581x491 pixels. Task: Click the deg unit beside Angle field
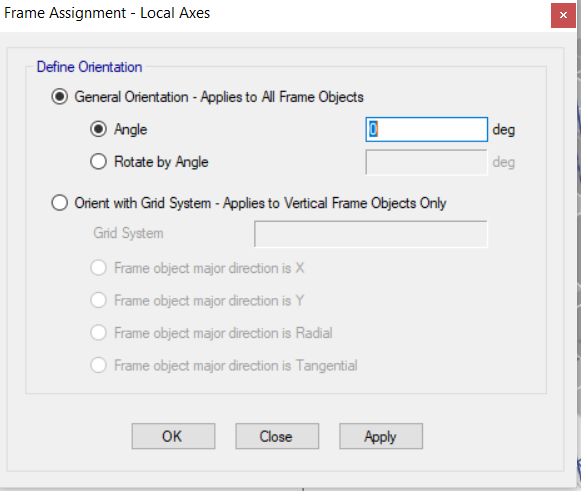[x=504, y=130]
